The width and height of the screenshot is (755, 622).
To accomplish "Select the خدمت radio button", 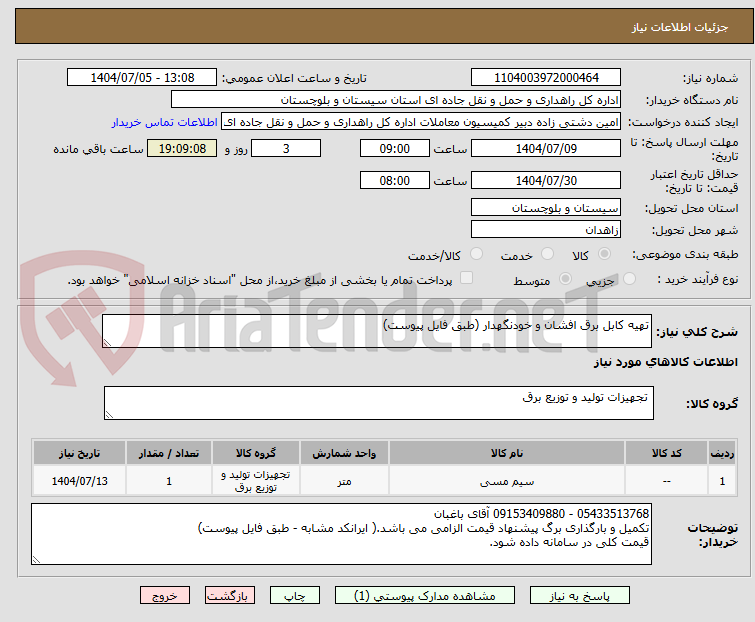I will pyautogui.click(x=547, y=253).
